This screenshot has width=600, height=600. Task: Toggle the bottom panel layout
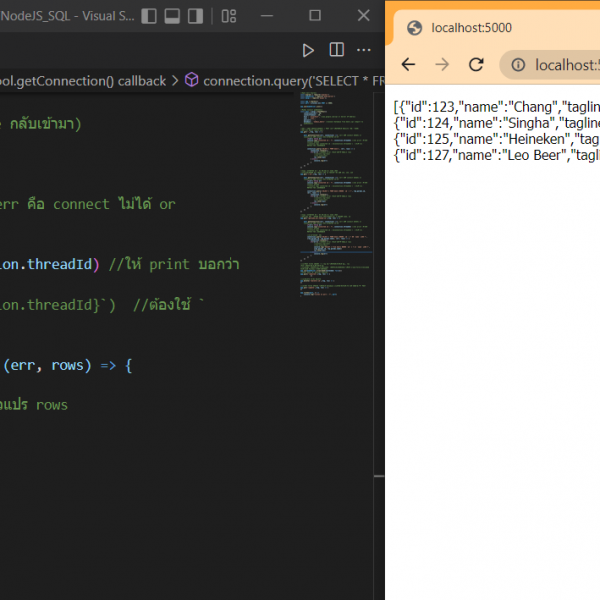pyautogui.click(x=172, y=16)
